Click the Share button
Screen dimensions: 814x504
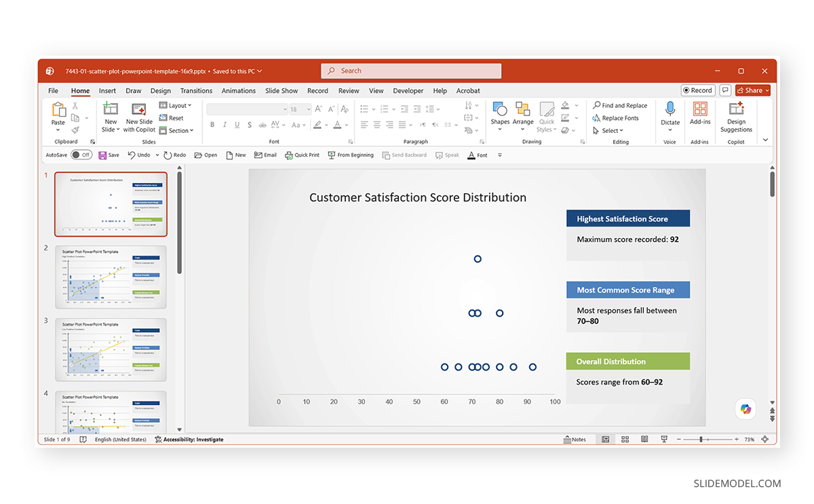(x=753, y=90)
